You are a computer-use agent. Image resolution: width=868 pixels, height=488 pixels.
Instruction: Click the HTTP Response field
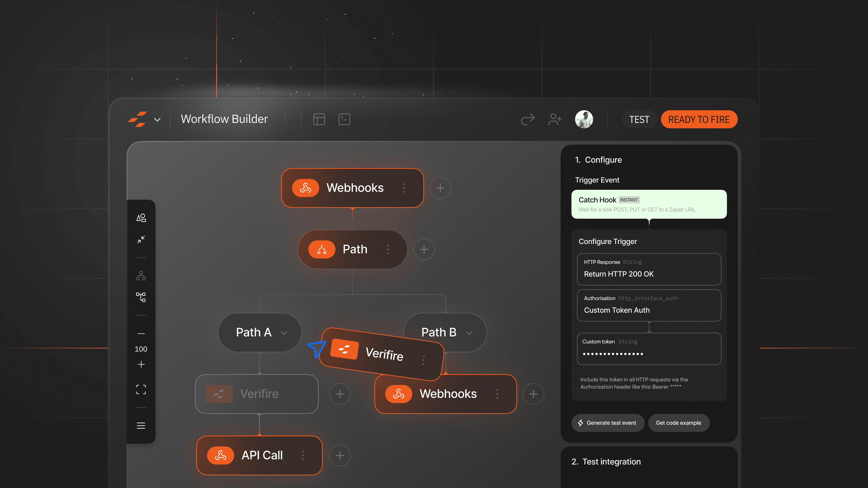649,269
